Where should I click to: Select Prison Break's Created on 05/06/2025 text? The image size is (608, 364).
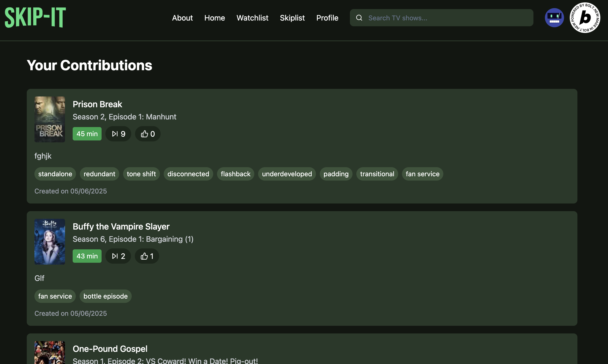pyautogui.click(x=71, y=191)
